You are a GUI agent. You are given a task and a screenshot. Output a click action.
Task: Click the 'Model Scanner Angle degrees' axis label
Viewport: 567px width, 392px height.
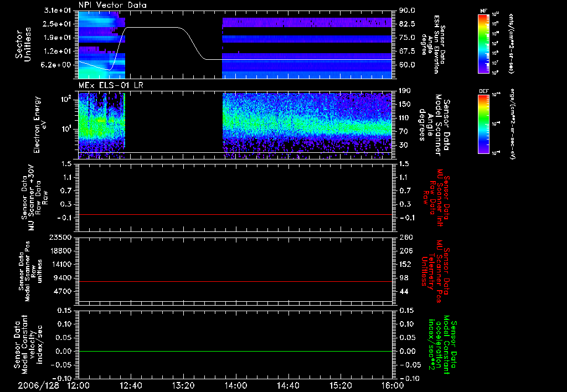(434, 125)
